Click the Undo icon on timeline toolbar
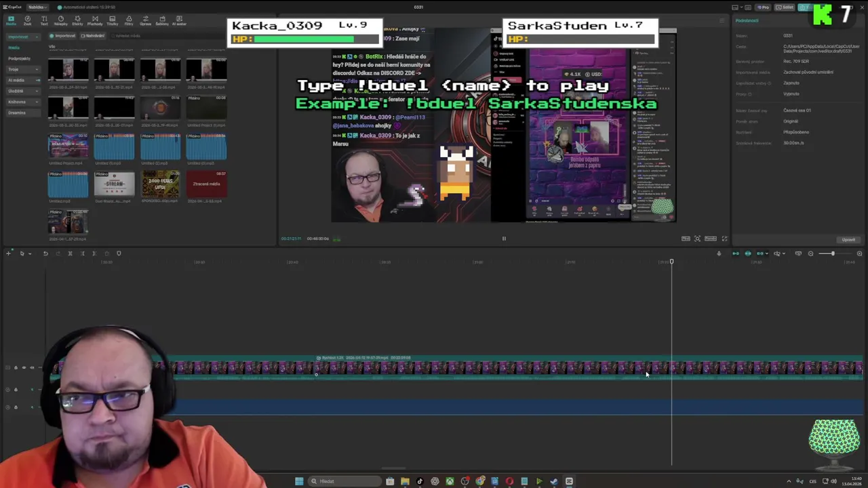The image size is (868, 488). point(45,253)
